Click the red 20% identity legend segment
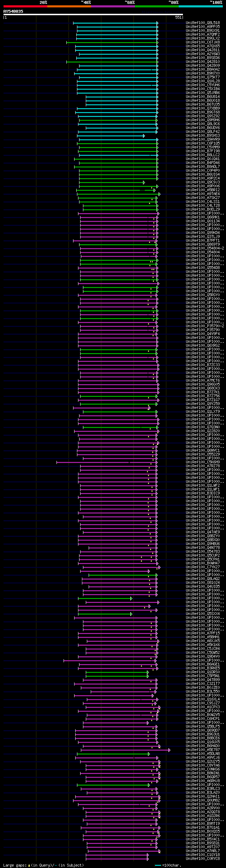The height and width of the screenshot is (868, 226). point(25,6)
